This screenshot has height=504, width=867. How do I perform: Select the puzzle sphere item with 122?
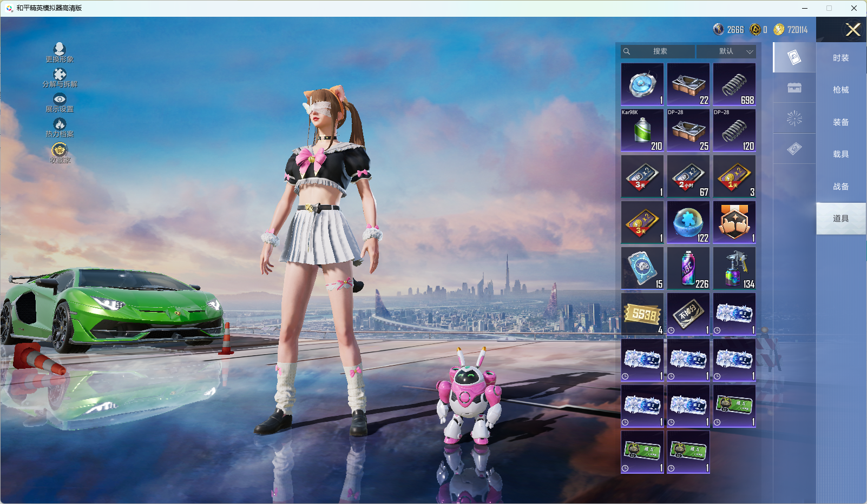pyautogui.click(x=688, y=222)
